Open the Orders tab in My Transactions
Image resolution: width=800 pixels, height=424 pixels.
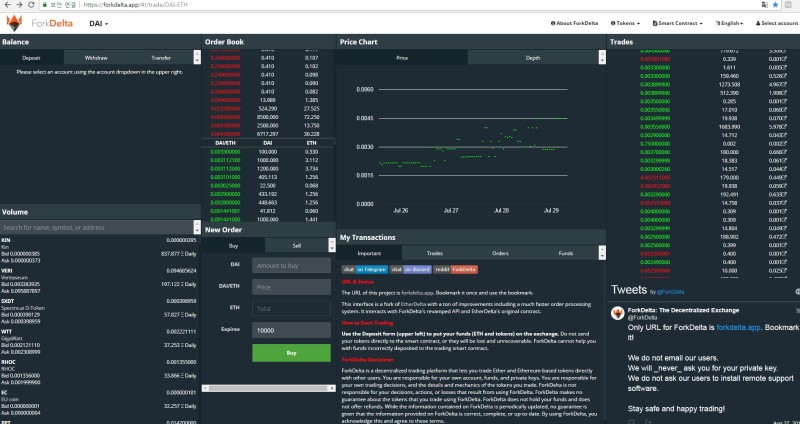(x=501, y=253)
